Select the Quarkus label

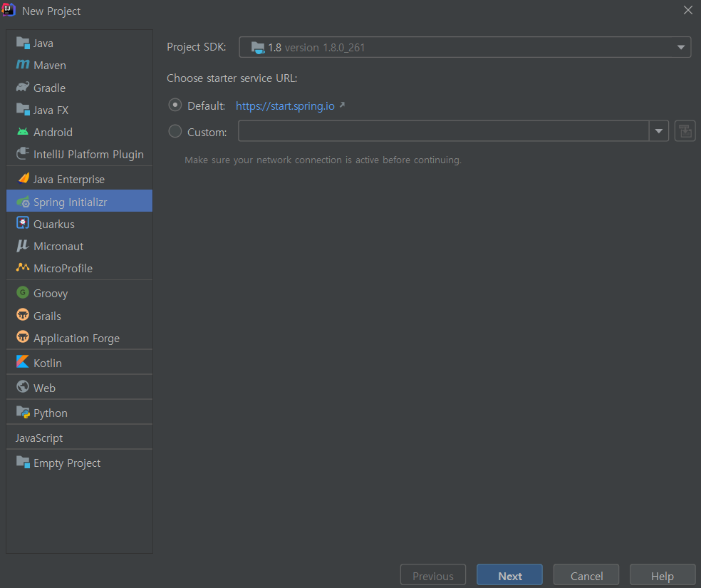coord(54,224)
